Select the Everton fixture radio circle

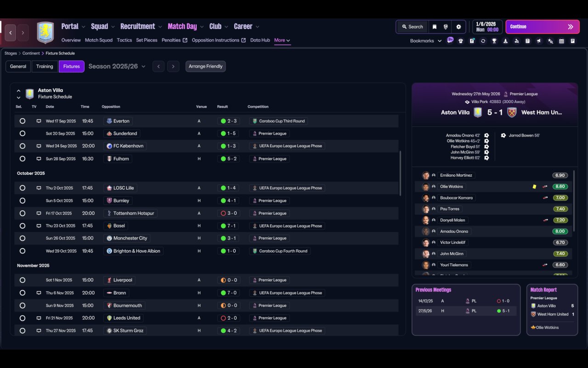click(x=23, y=121)
